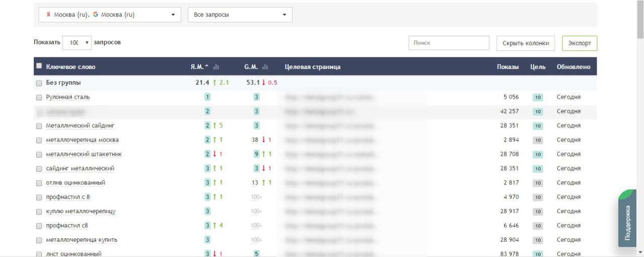Open the металлочерепица москва keyword link
This screenshot has width=644, height=257.
(x=82, y=140)
